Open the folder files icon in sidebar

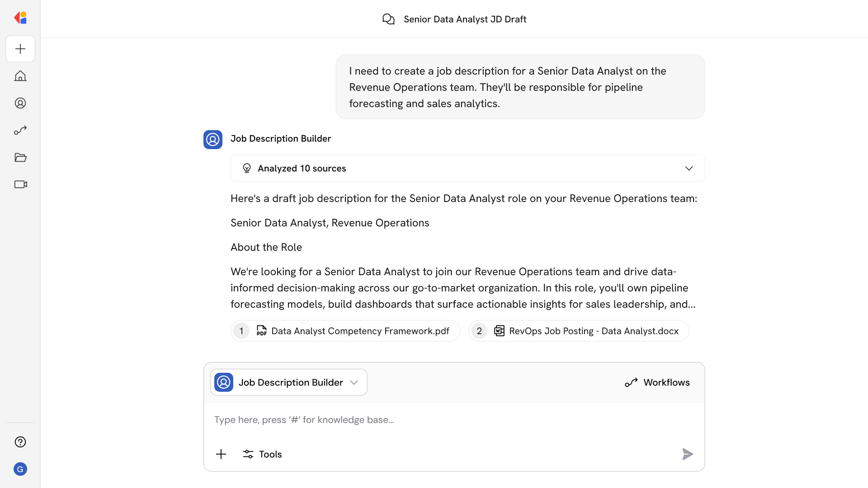click(x=20, y=157)
